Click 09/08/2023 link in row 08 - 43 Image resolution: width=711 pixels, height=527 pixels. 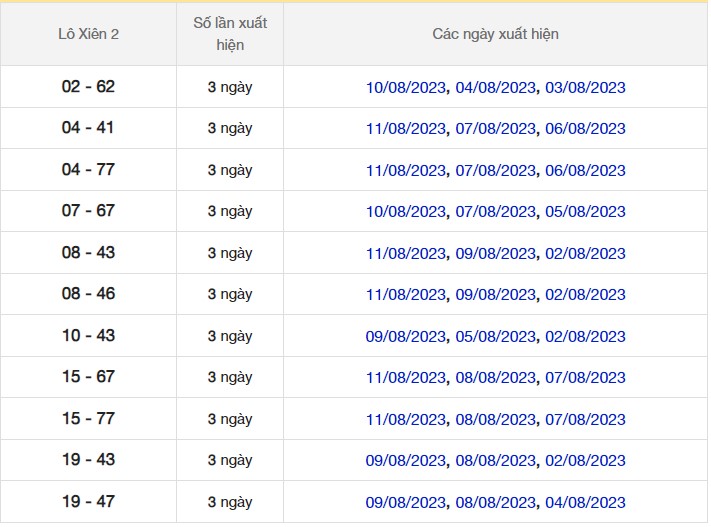496,253
